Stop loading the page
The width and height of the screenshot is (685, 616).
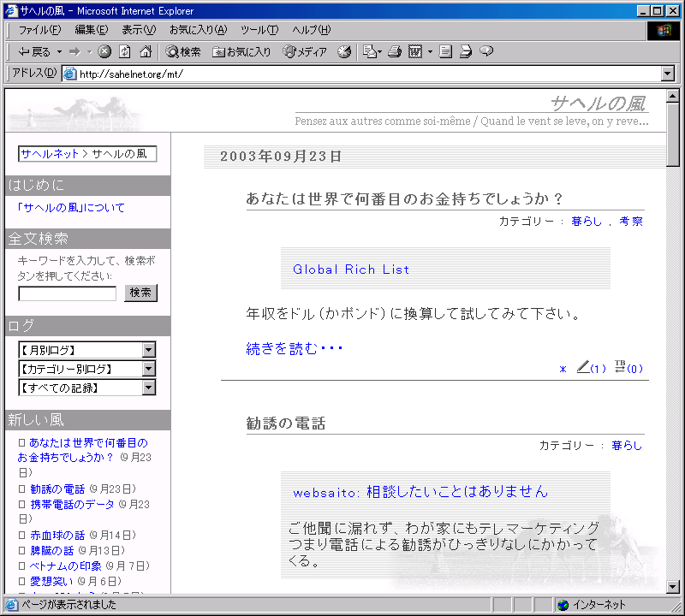pos(104,52)
